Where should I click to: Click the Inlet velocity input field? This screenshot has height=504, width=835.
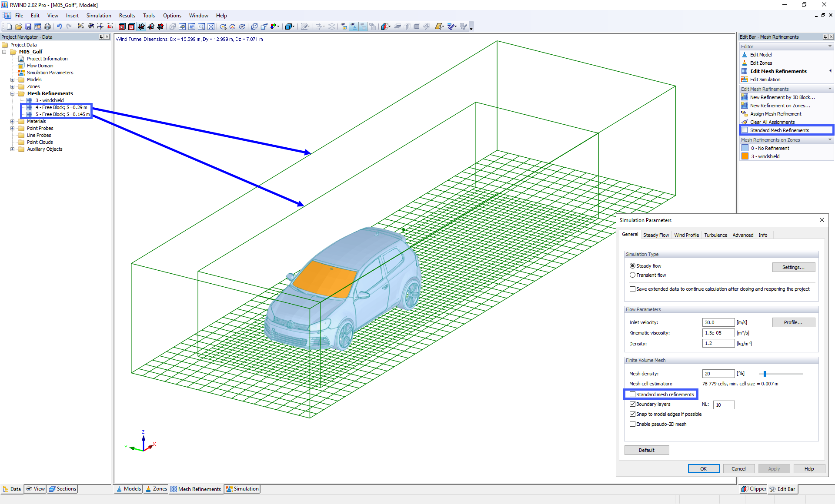(718, 322)
